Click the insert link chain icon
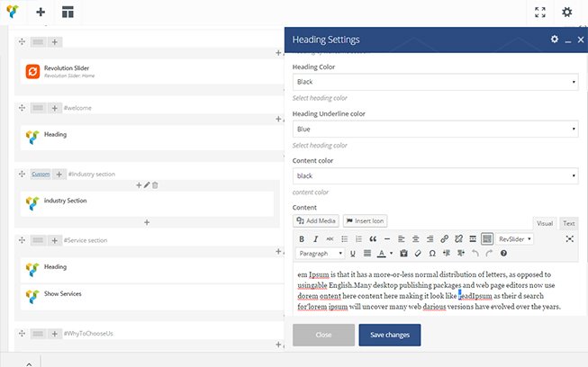The height and width of the screenshot is (367, 588). point(445,239)
